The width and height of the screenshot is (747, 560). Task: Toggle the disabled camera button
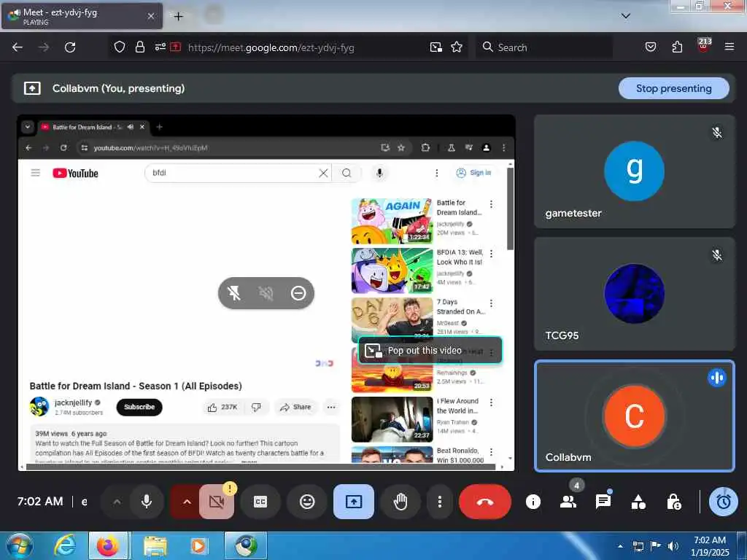217,502
